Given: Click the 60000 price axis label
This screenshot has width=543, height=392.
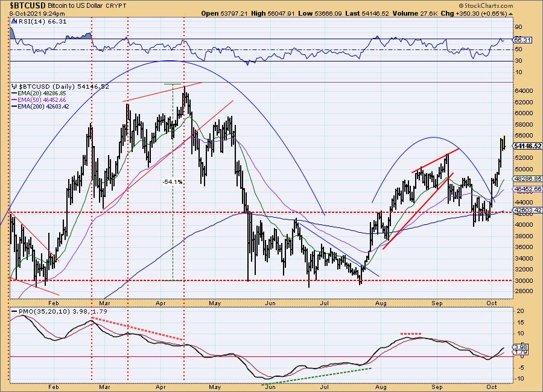Looking at the screenshot, I should pos(524,113).
